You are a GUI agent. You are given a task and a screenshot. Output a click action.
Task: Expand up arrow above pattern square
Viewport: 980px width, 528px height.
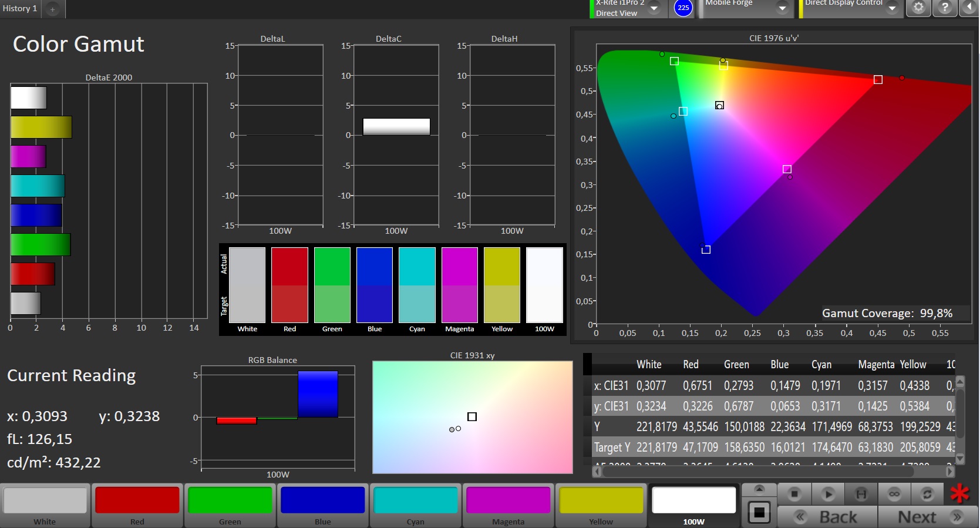(x=759, y=490)
